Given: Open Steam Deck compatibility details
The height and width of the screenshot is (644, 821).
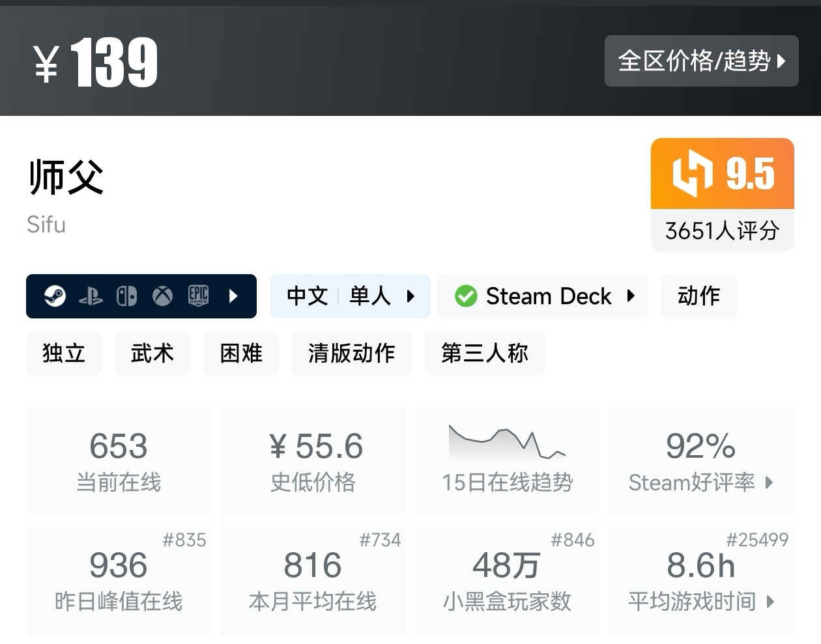Looking at the screenshot, I should pyautogui.click(x=543, y=296).
